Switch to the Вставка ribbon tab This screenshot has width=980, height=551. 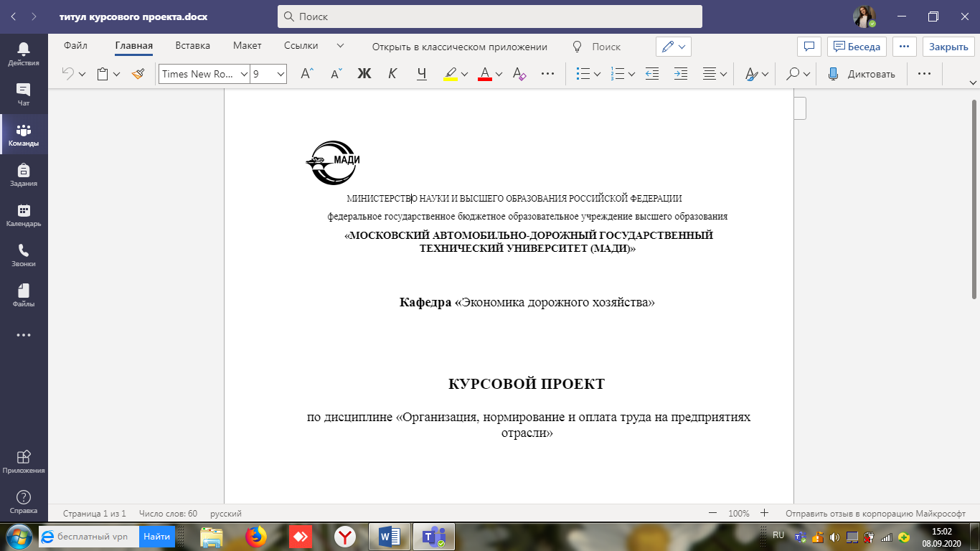(x=192, y=46)
